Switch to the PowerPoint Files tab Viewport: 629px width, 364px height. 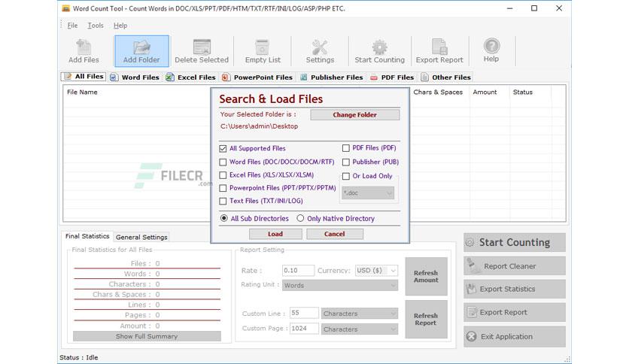tap(257, 77)
